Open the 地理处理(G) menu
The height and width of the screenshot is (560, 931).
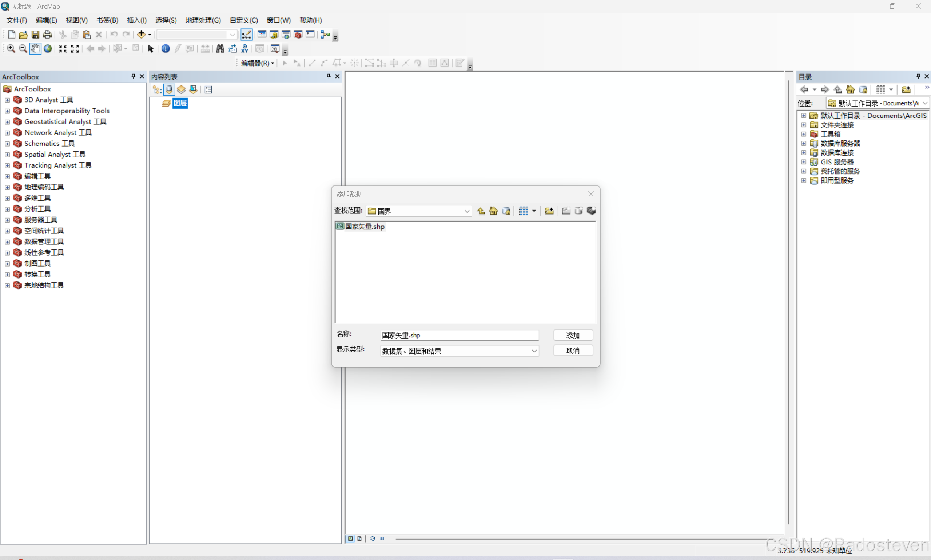tap(203, 20)
